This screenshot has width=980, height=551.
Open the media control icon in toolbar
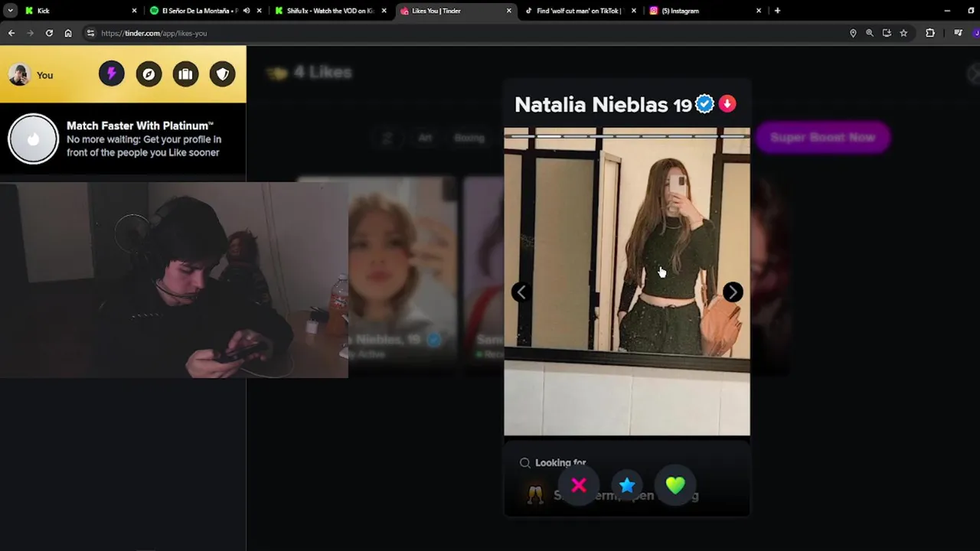[958, 33]
